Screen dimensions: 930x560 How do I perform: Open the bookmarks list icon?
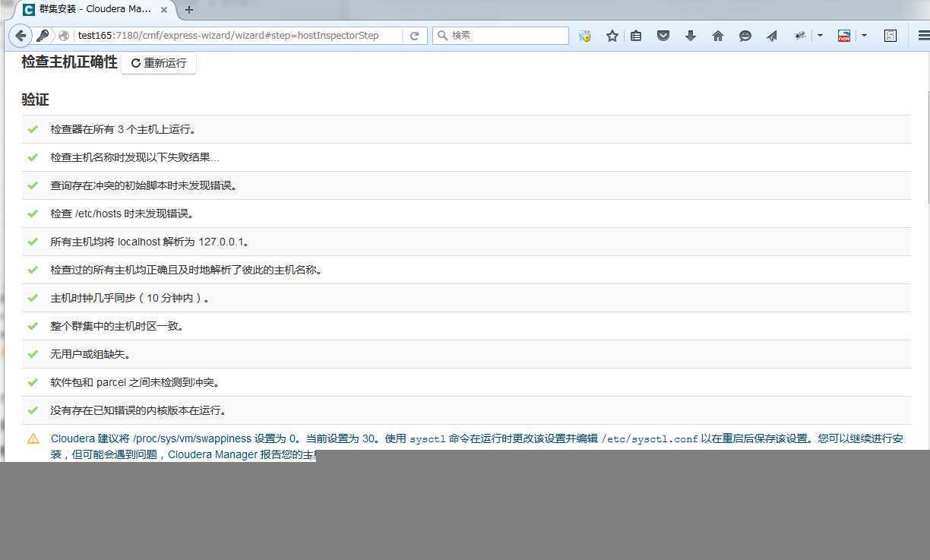(x=636, y=36)
